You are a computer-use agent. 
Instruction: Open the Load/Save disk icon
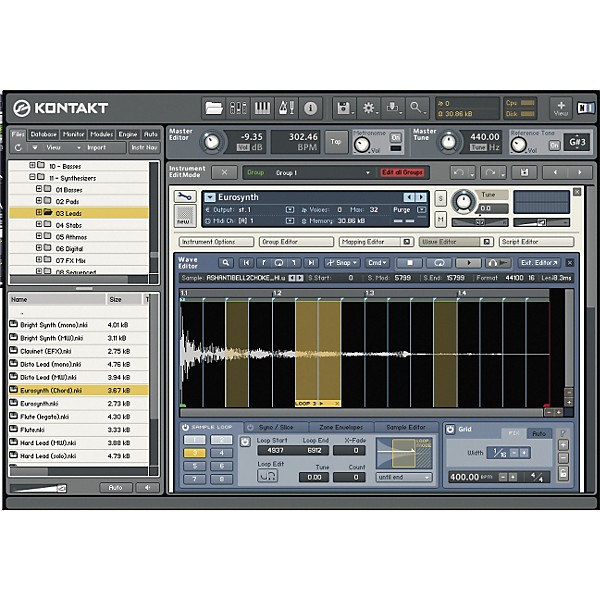(344, 108)
